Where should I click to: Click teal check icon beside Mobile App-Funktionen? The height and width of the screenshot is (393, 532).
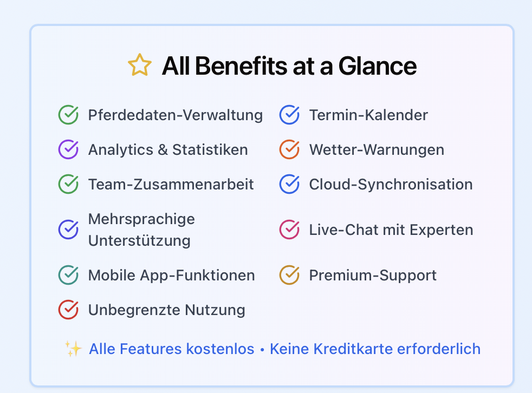[x=68, y=275]
